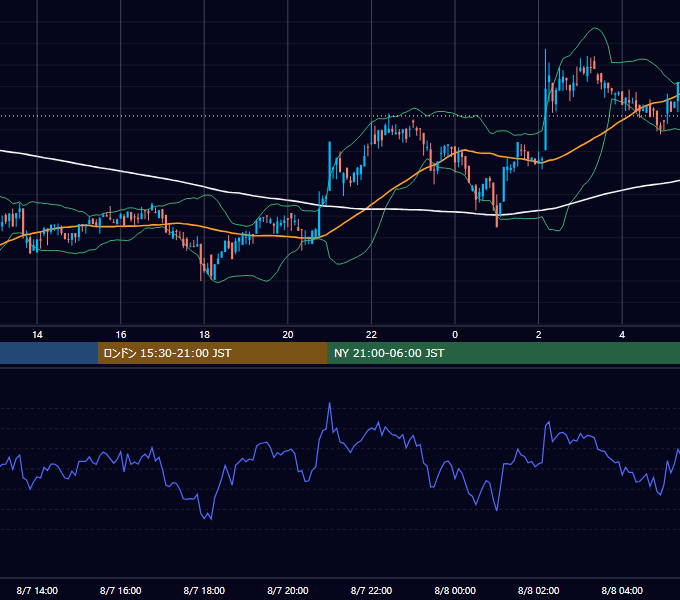
Task: Click the hour 18 axis label
Action: (x=204, y=334)
